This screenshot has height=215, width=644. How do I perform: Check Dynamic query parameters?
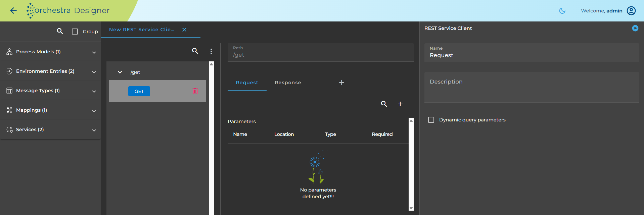click(x=431, y=120)
